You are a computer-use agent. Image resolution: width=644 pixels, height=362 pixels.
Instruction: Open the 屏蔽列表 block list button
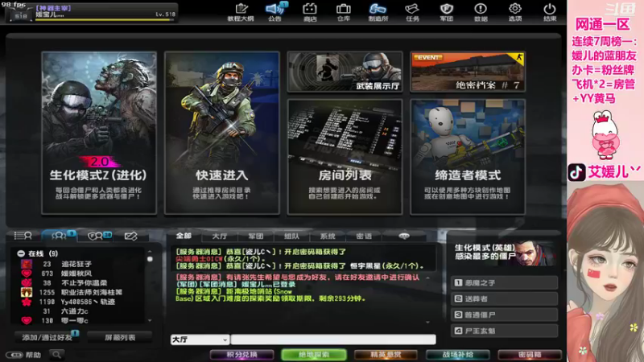click(120, 337)
